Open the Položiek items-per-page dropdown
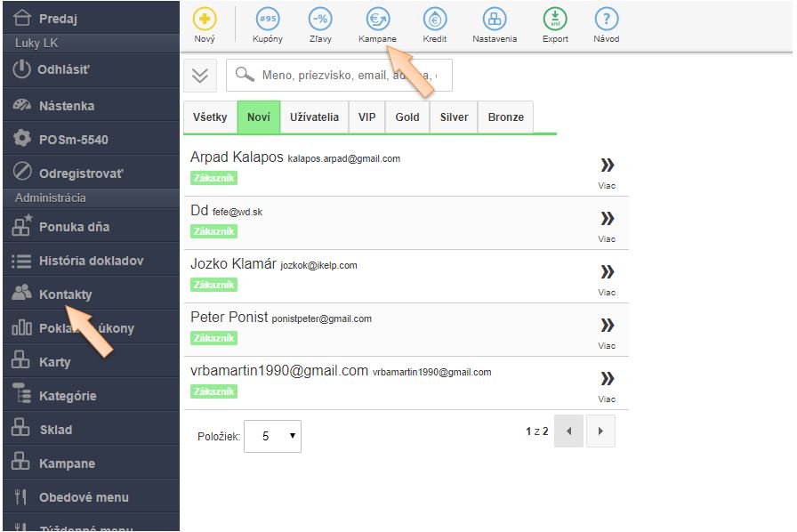 click(272, 437)
